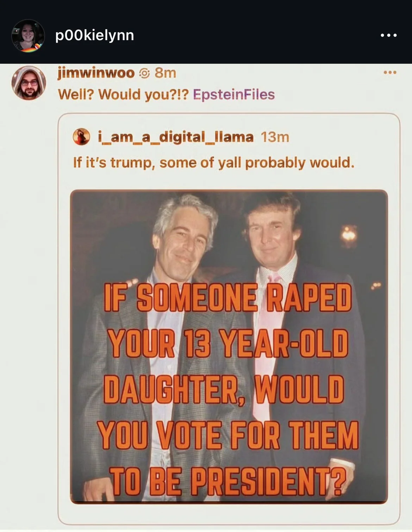Tap the quoted text "If it's trump..."
412x532 pixels.
(214, 162)
